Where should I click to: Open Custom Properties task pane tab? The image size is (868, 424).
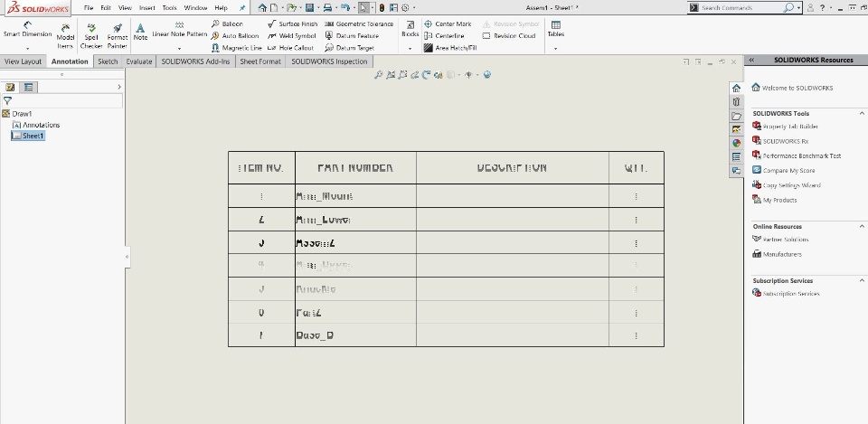pos(736,156)
